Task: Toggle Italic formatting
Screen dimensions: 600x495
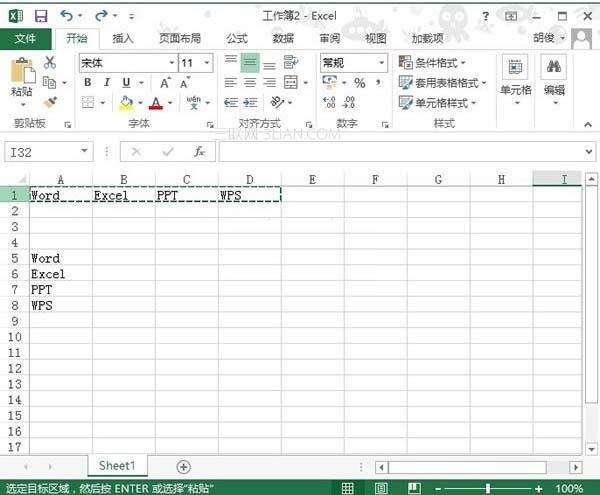Action: click(x=107, y=82)
